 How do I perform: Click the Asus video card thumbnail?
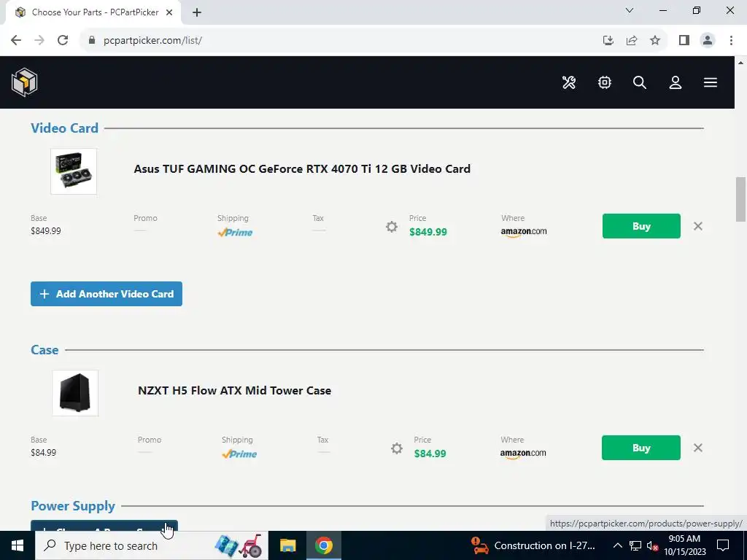[x=74, y=171]
